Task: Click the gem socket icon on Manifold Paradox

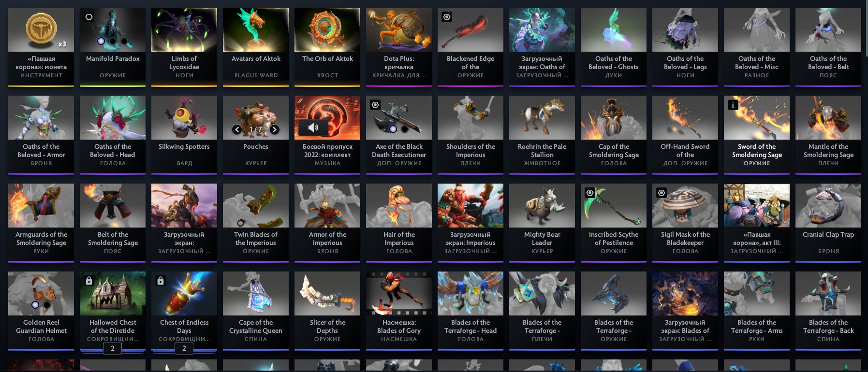Action: pyautogui.click(x=89, y=17)
